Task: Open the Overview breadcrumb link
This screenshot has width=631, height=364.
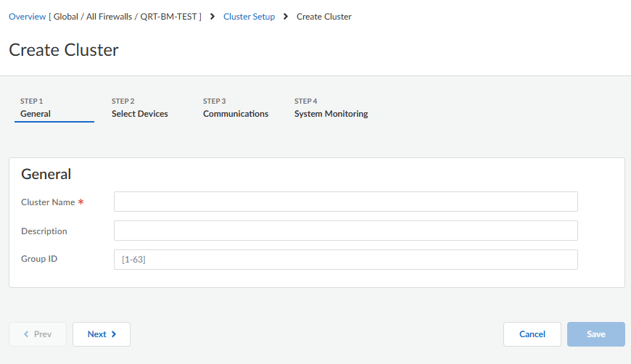Action: coord(27,17)
